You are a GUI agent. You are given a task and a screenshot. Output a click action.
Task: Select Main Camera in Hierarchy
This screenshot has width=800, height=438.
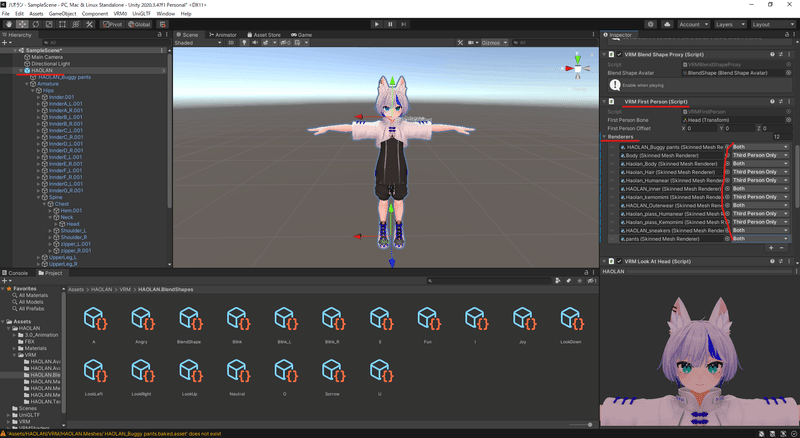tap(47, 57)
